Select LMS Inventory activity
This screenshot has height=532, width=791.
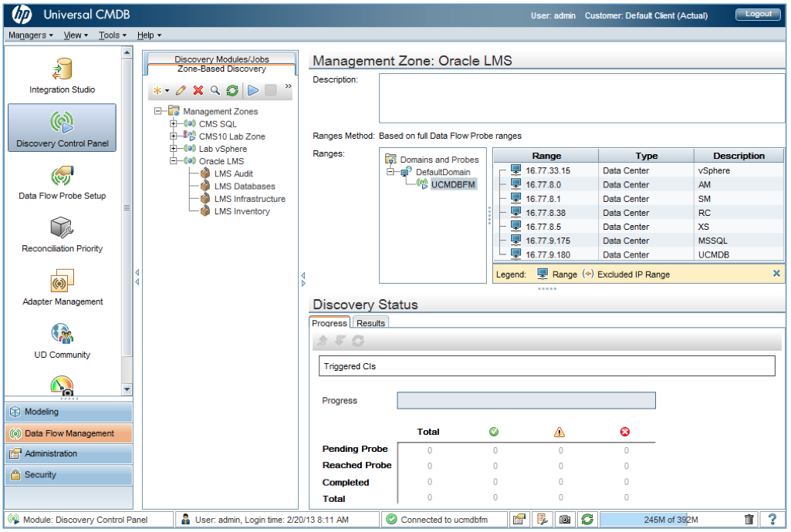coord(242,211)
